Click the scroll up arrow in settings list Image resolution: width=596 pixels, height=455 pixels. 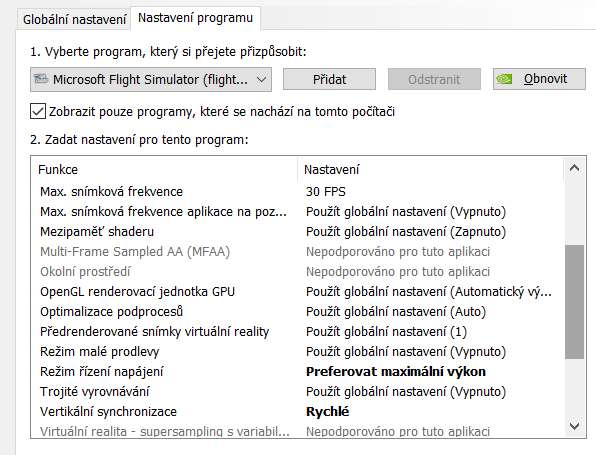tap(574, 168)
